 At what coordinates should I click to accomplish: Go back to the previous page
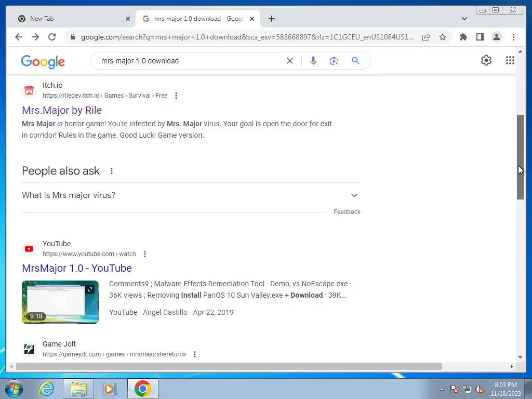pyautogui.click(x=19, y=37)
